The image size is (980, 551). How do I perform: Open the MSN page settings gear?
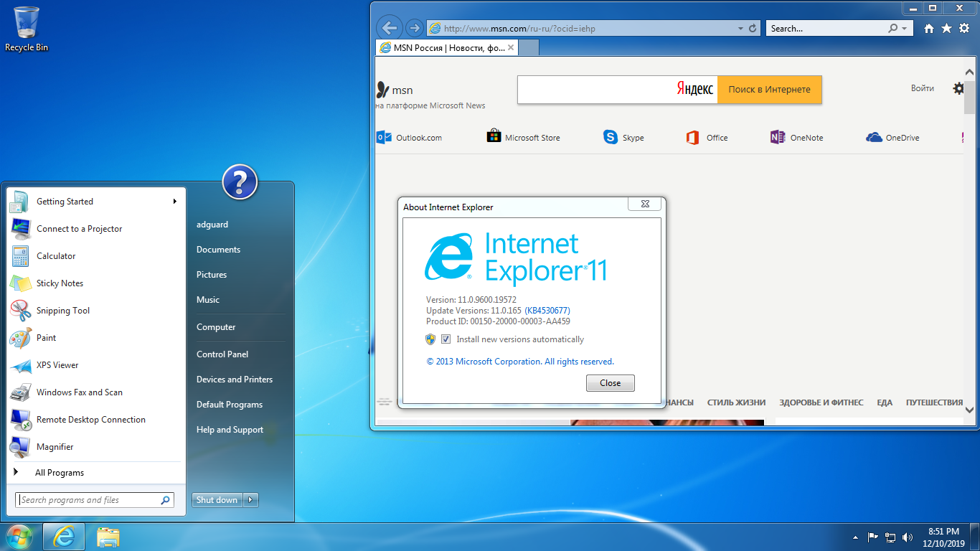click(959, 88)
